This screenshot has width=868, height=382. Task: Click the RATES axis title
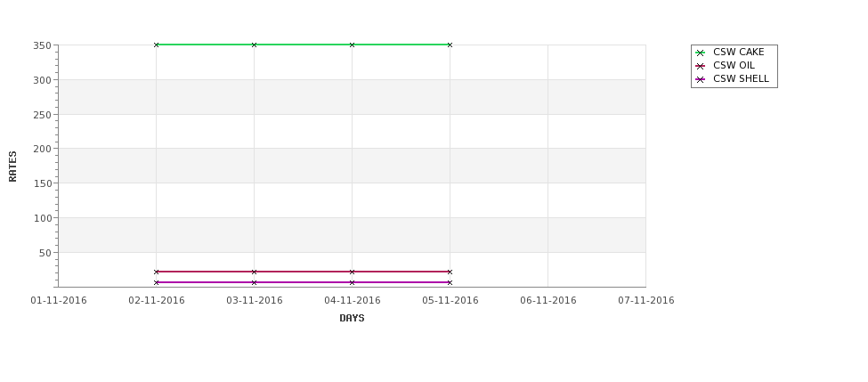coord(12,167)
